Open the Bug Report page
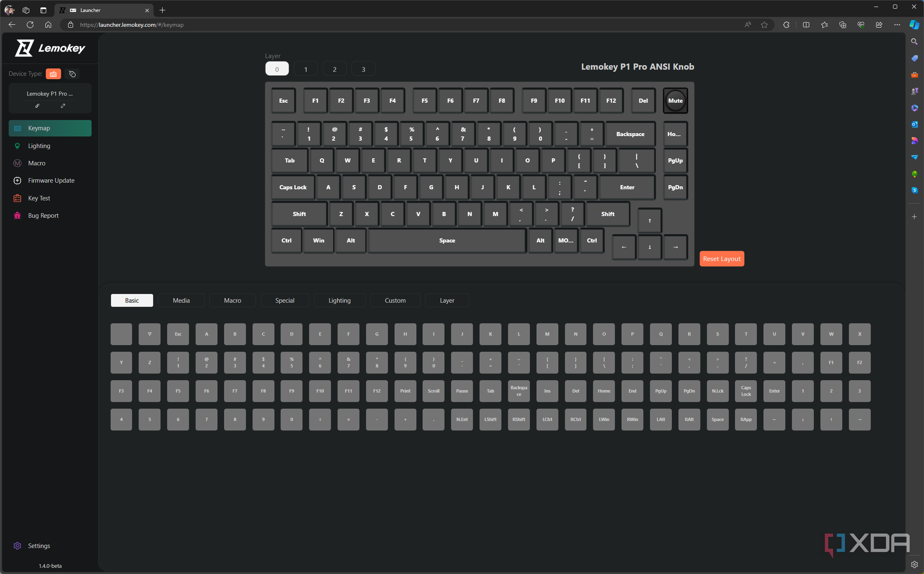Screen dimensions: 924x574 coord(50,216)
